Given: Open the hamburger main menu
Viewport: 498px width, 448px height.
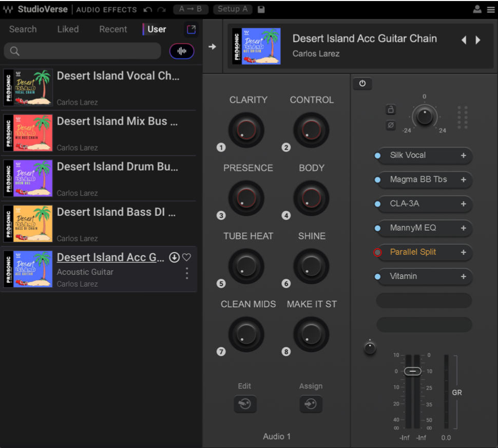Looking at the screenshot, I should pos(491,9).
